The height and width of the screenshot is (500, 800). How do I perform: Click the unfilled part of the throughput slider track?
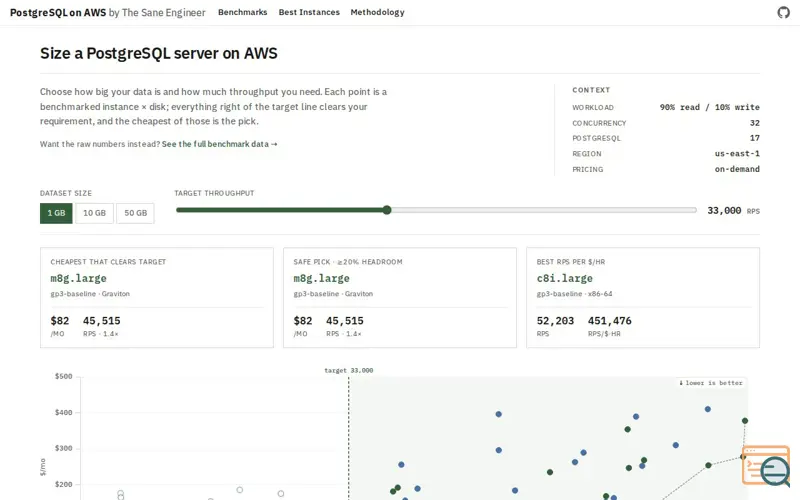[x=543, y=210]
